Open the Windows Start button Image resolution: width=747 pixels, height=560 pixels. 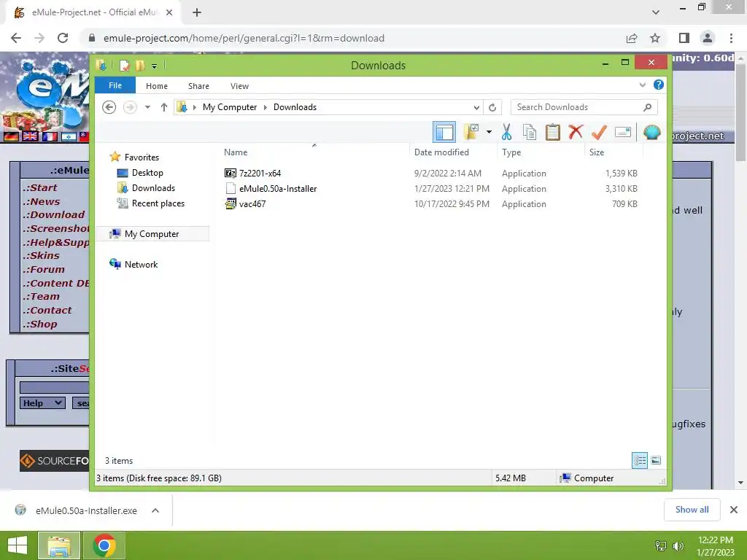[18, 545]
